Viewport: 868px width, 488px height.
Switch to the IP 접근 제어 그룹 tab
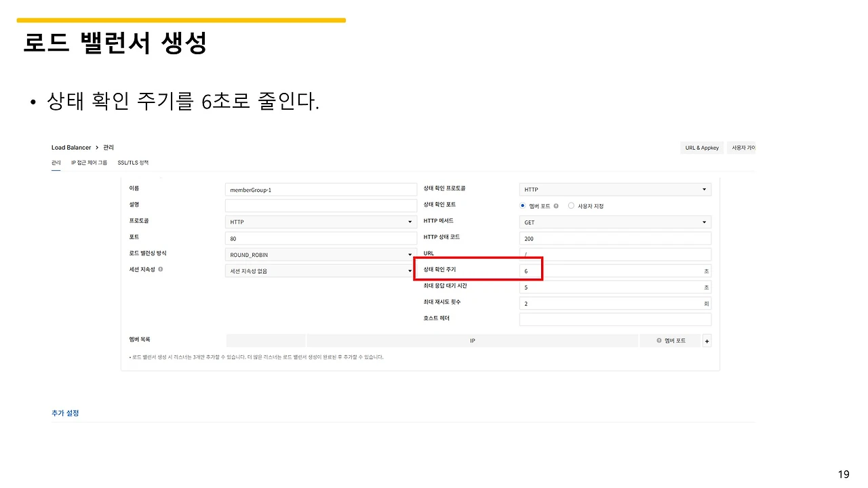click(89, 163)
